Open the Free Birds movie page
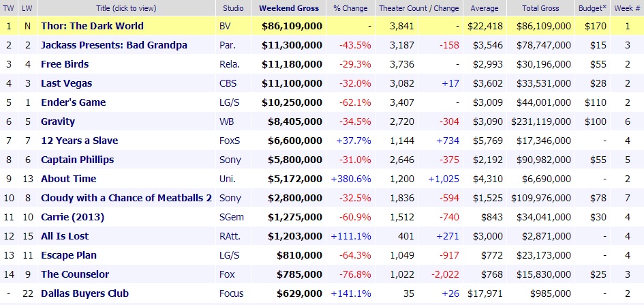Screen dimensions: 644x305 (x=65, y=64)
